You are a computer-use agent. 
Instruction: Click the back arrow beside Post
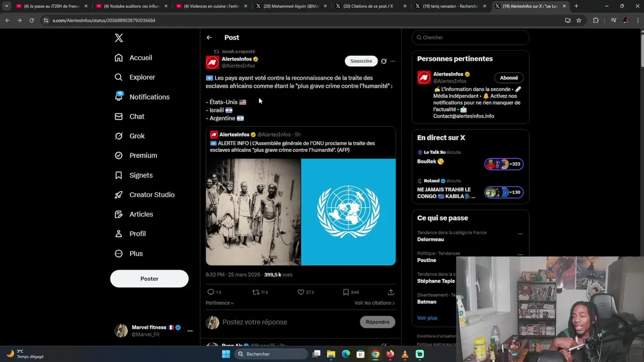click(x=209, y=38)
